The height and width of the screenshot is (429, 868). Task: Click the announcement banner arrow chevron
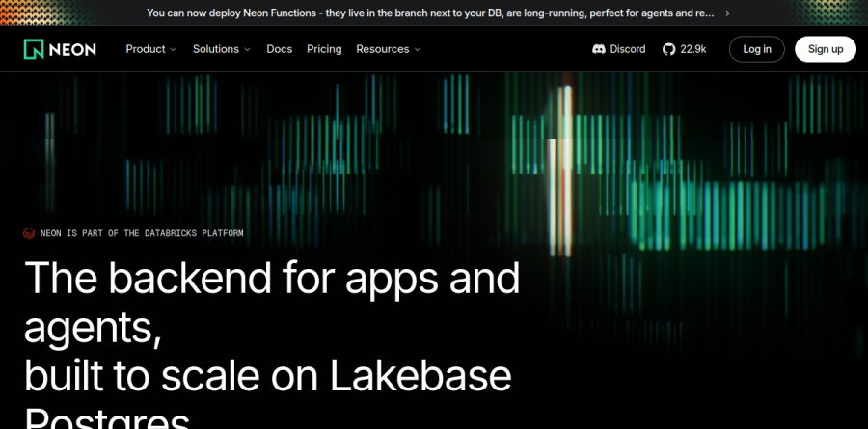tap(727, 13)
